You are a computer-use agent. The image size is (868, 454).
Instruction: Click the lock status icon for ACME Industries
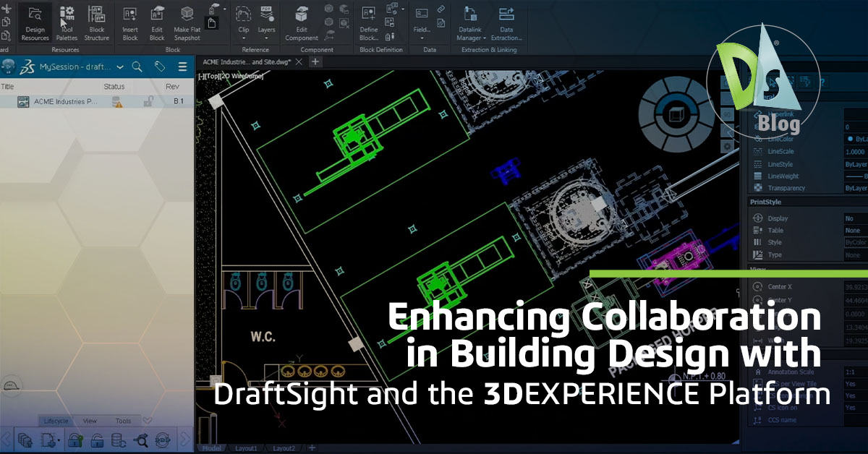pos(148,102)
